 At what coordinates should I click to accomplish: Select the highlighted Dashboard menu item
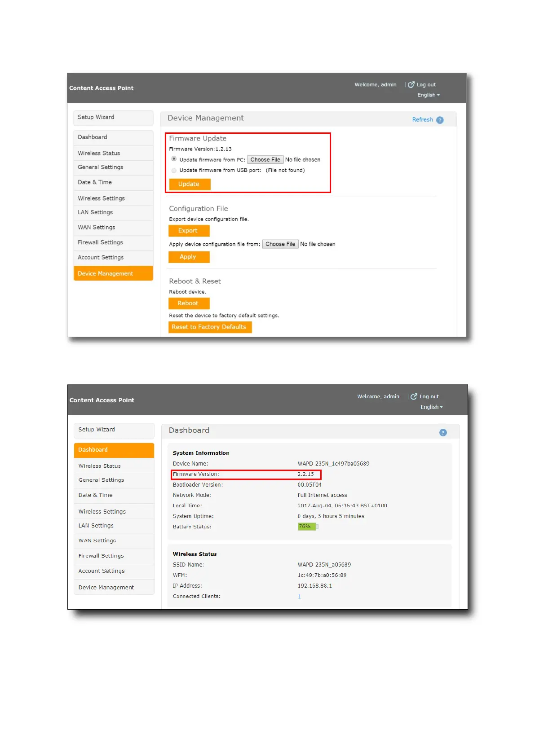coord(114,450)
